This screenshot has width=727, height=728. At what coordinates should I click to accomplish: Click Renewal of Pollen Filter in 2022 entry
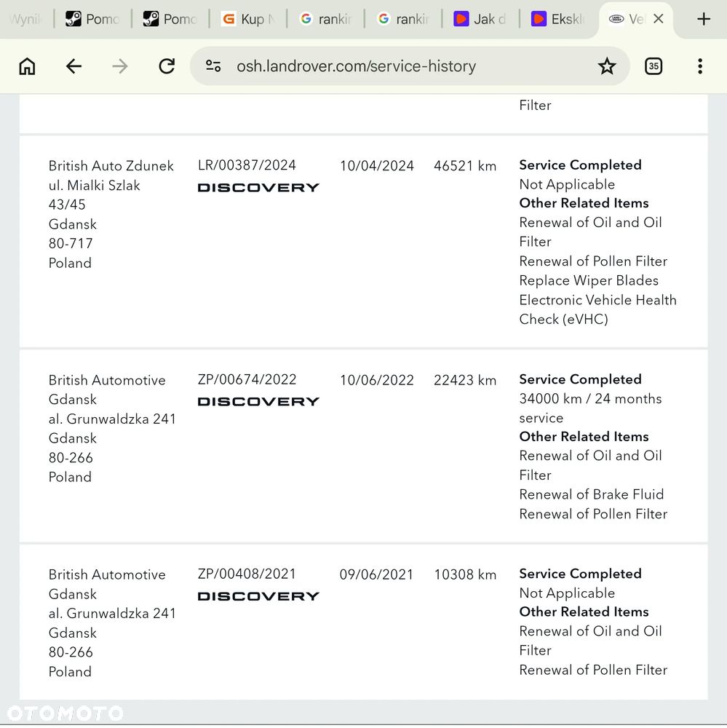pos(593,514)
